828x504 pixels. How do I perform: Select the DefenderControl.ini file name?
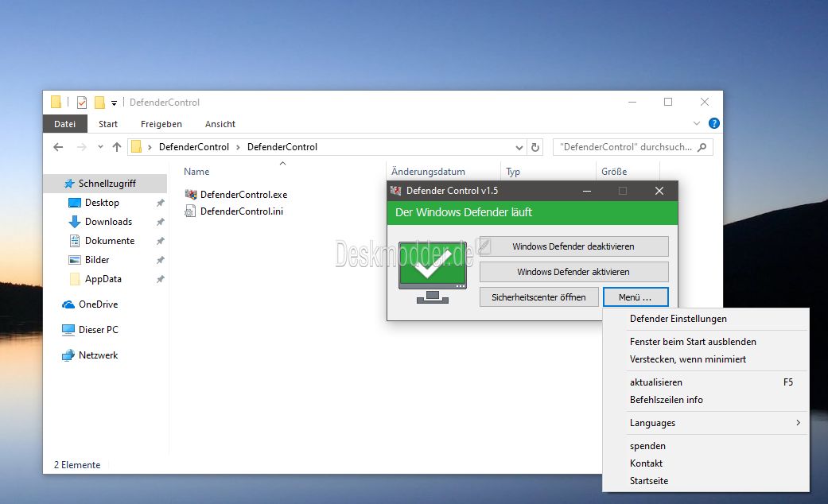(x=242, y=211)
